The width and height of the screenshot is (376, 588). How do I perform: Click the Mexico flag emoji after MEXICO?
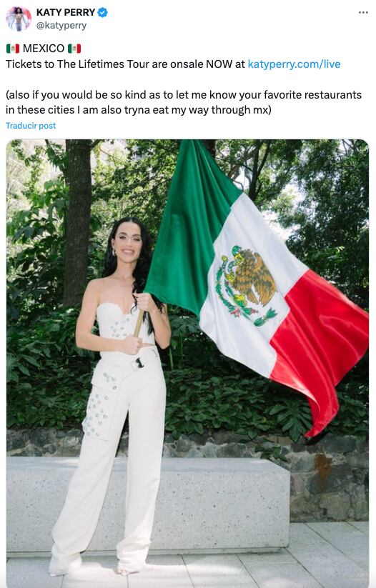[74, 49]
